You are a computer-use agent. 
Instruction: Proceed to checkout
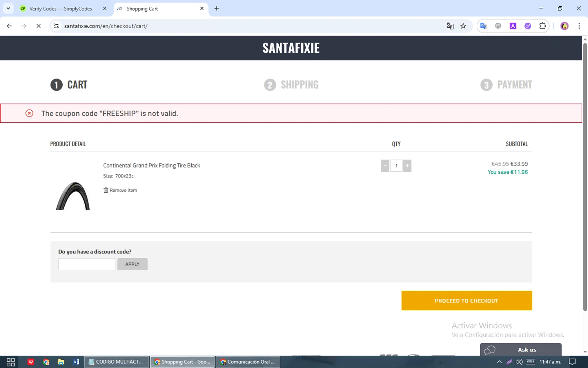pos(466,301)
